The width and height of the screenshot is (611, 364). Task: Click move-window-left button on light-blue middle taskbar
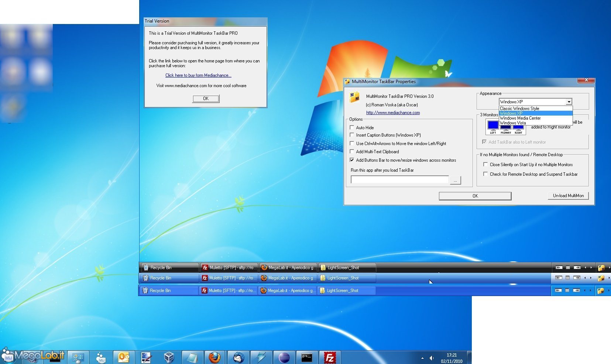[x=559, y=278]
